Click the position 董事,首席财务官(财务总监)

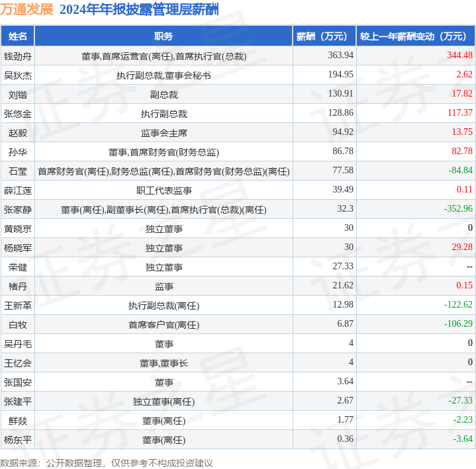tap(164, 152)
